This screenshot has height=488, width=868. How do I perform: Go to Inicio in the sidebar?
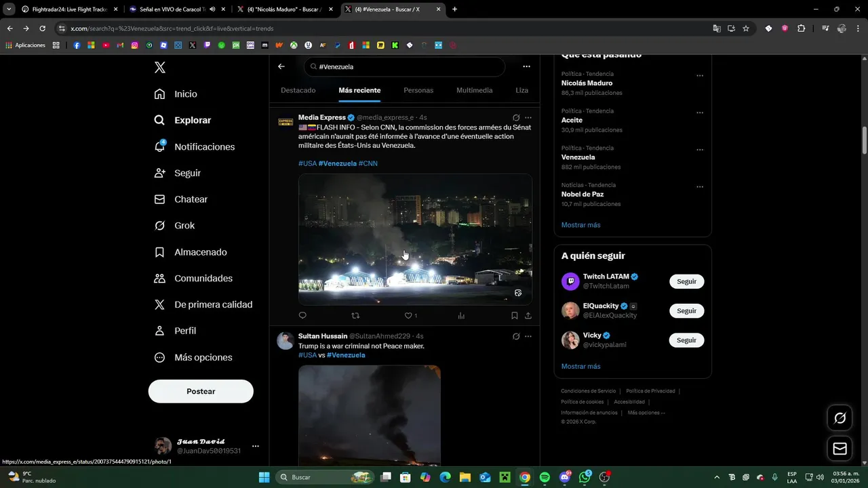[x=176, y=94]
